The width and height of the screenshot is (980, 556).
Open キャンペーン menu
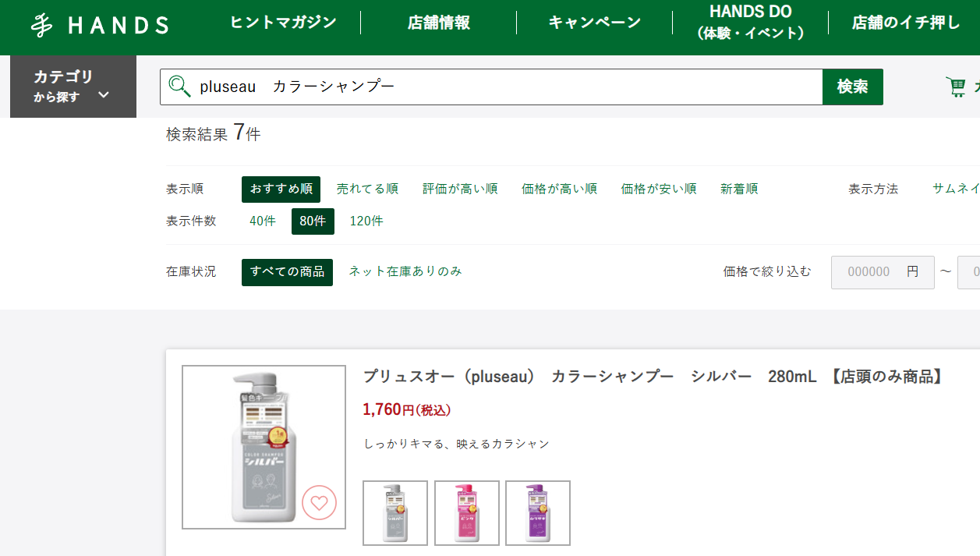595,23
